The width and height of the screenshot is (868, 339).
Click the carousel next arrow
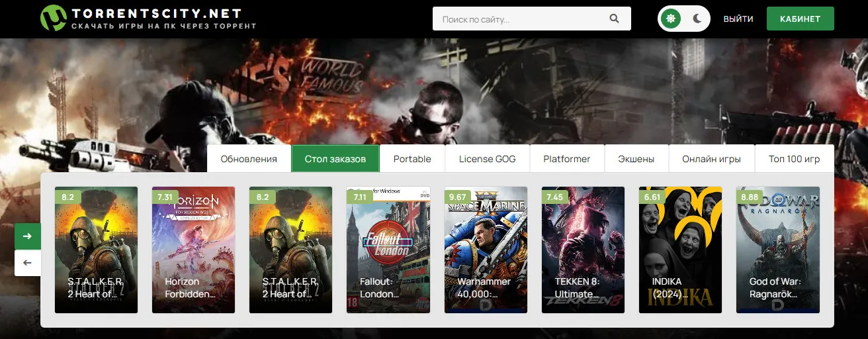point(28,236)
